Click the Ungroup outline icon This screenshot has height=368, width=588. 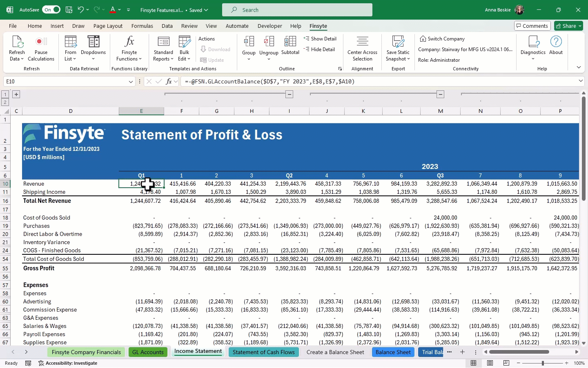(269, 42)
